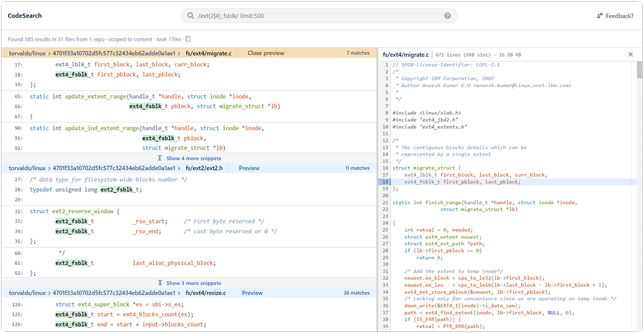Open fs/ext2/ext2.h file link
Image resolution: width=644 pixels, height=333 pixels.
coord(204,168)
